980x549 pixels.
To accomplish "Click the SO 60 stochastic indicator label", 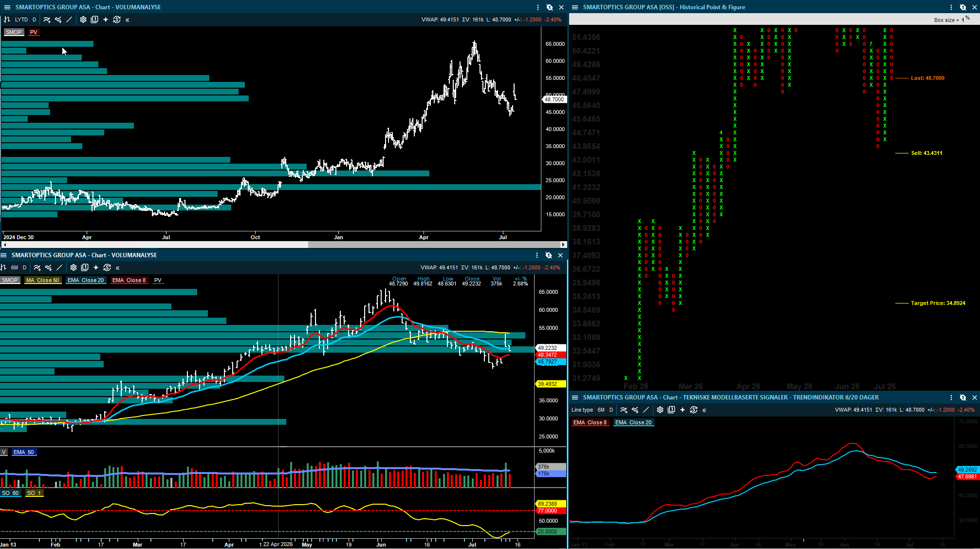I will point(10,493).
